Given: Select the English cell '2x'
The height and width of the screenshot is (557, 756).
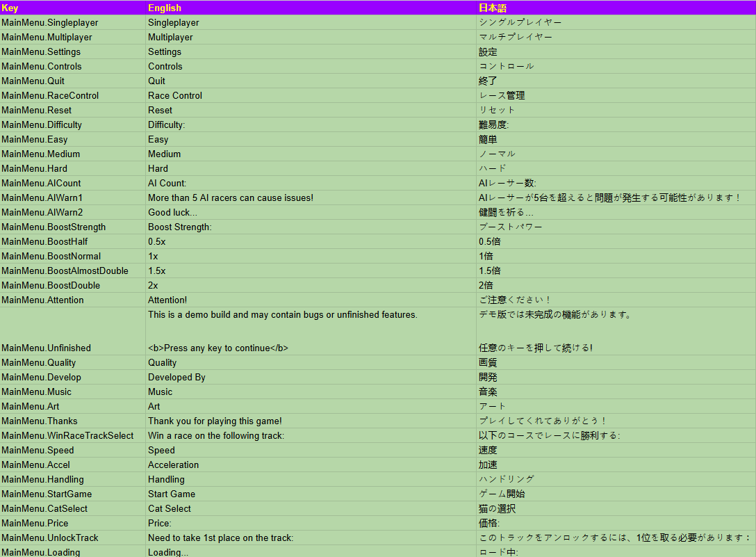Looking at the screenshot, I should click(311, 285).
